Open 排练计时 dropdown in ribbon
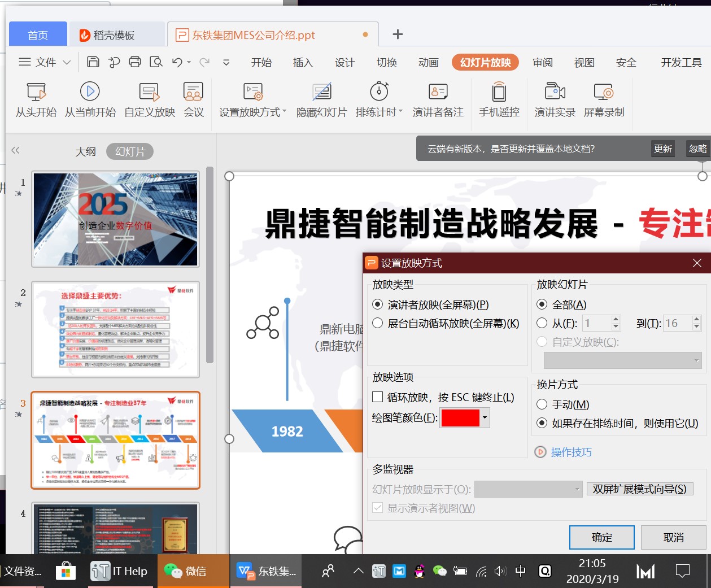The width and height of the screenshot is (711, 588). point(400,111)
